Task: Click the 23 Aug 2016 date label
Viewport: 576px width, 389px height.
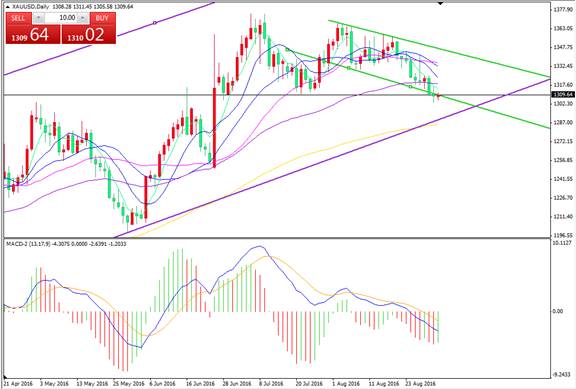Action: click(x=421, y=384)
